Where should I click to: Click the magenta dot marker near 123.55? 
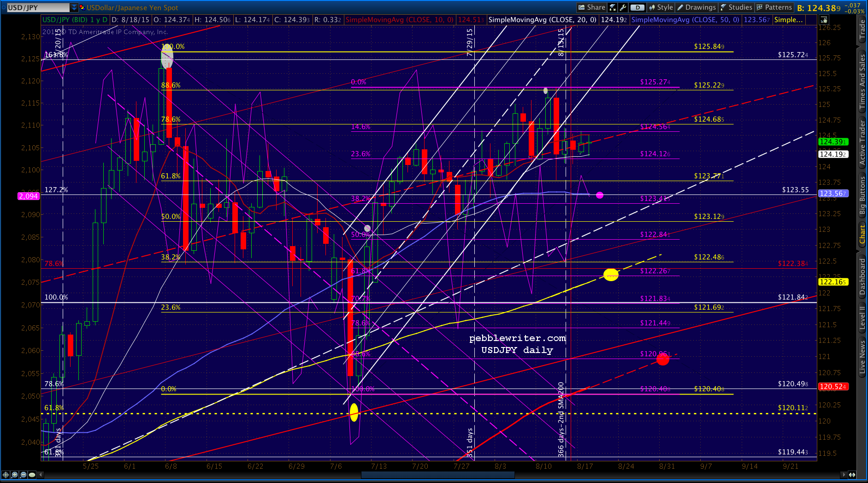(x=600, y=195)
